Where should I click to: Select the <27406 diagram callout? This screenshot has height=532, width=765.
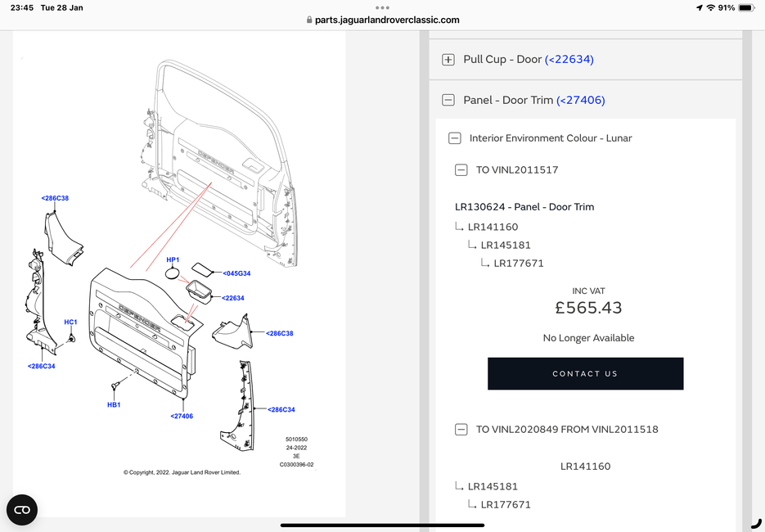point(182,417)
